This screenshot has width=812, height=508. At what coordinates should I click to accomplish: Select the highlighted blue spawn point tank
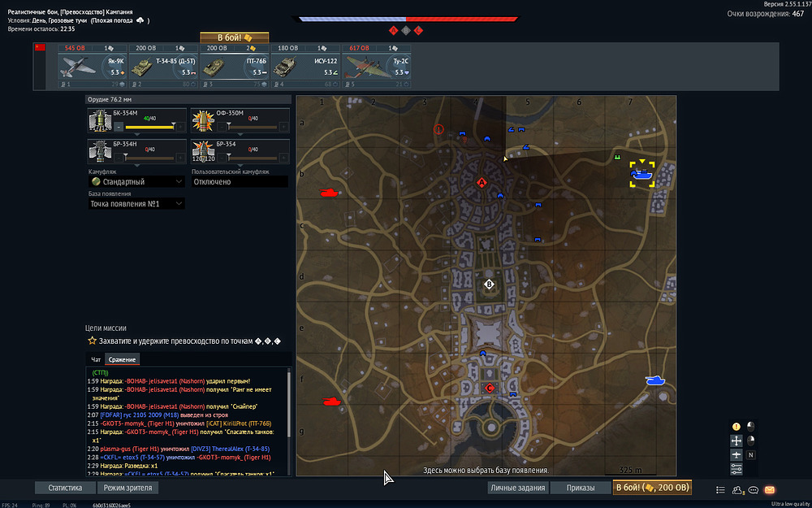click(x=642, y=175)
